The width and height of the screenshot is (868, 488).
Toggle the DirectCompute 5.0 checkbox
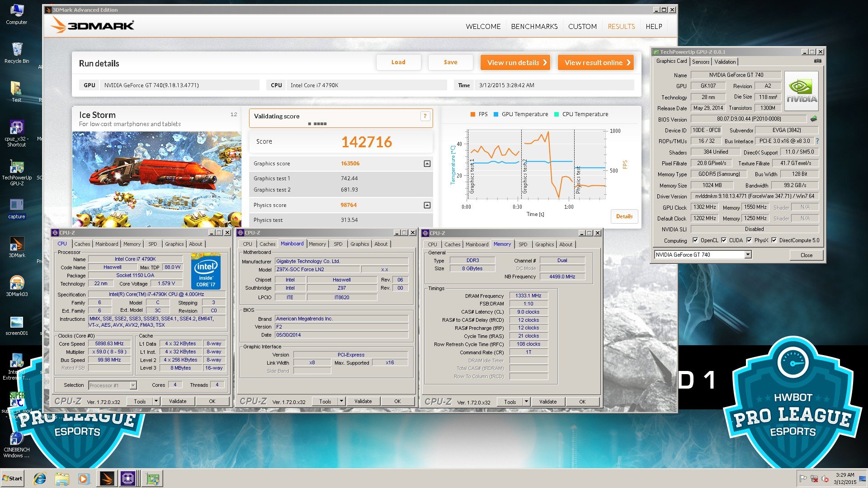point(774,240)
